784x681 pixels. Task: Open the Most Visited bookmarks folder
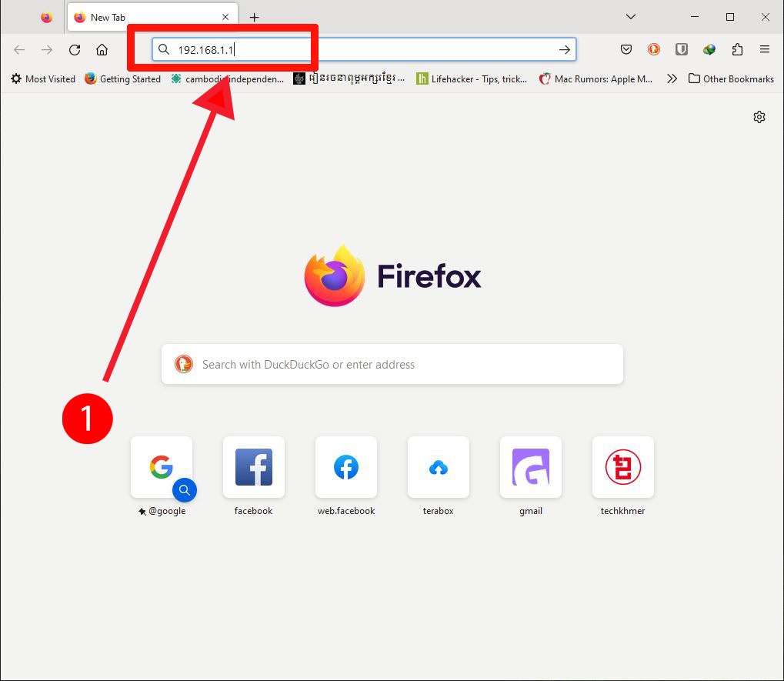(x=43, y=79)
